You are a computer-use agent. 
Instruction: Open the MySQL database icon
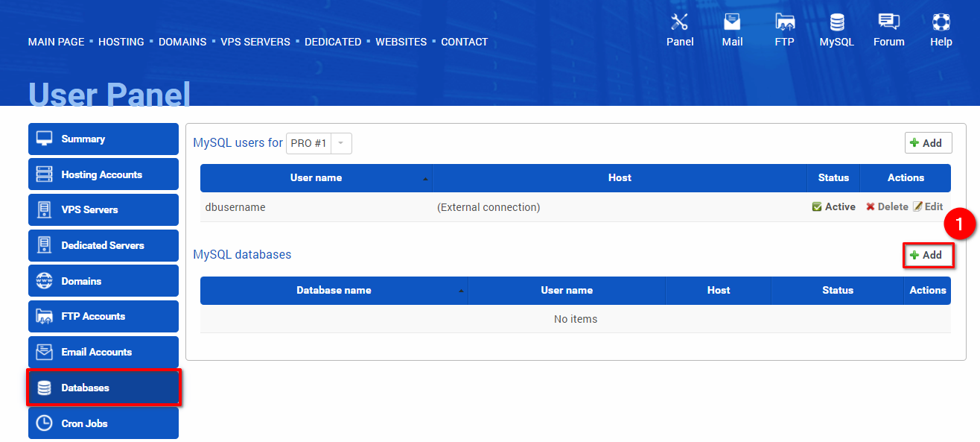click(837, 22)
